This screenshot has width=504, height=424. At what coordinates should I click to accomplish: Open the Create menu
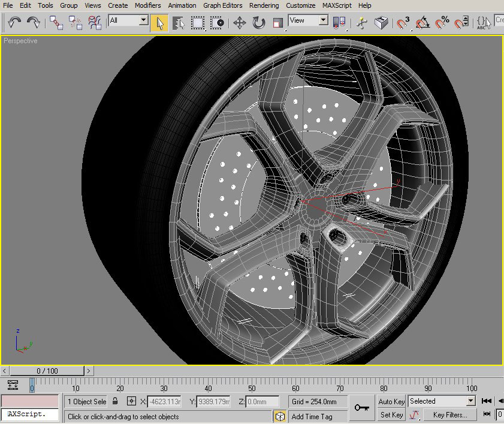coord(117,5)
